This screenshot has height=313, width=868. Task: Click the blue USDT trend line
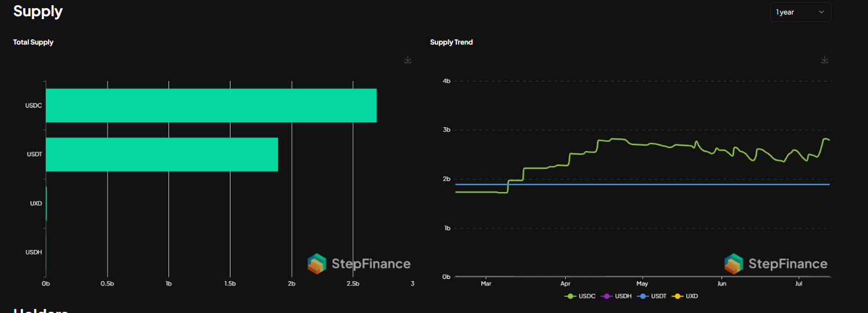click(637, 185)
